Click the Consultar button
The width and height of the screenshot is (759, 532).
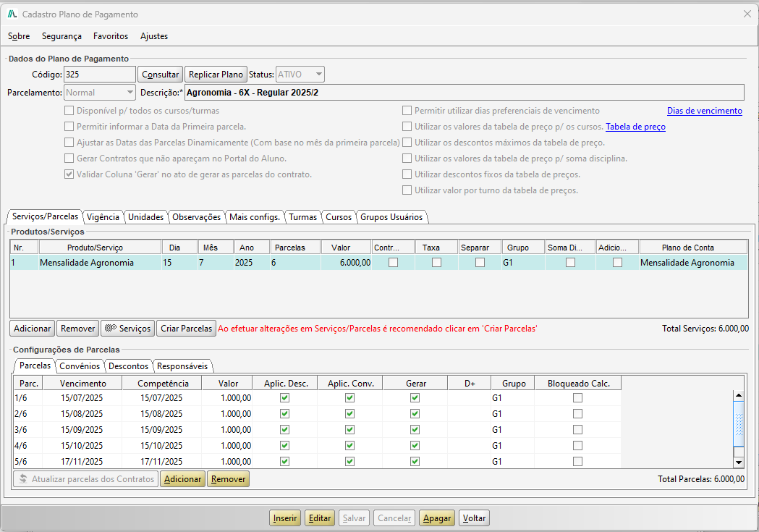pos(160,75)
